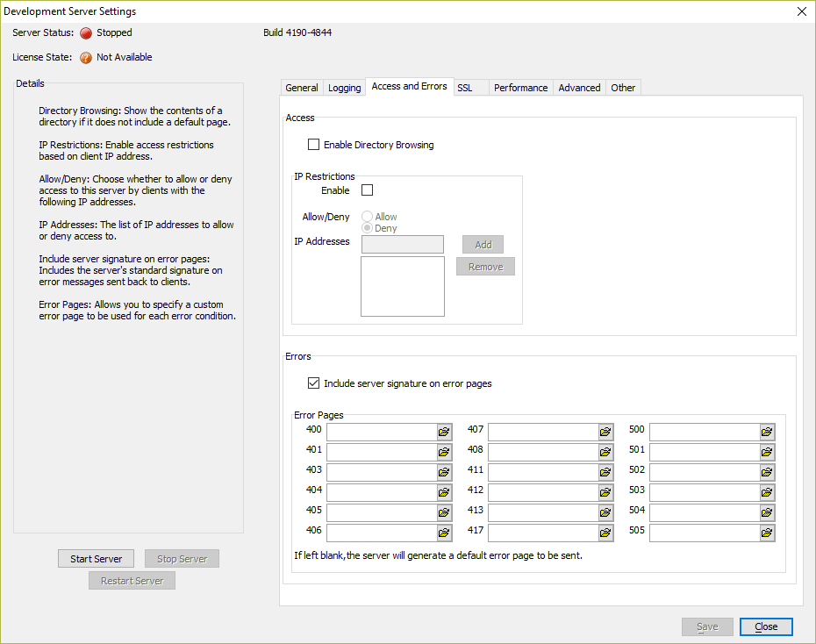This screenshot has height=644, width=816.
Task: Click the License State question icon
Action: (86, 58)
